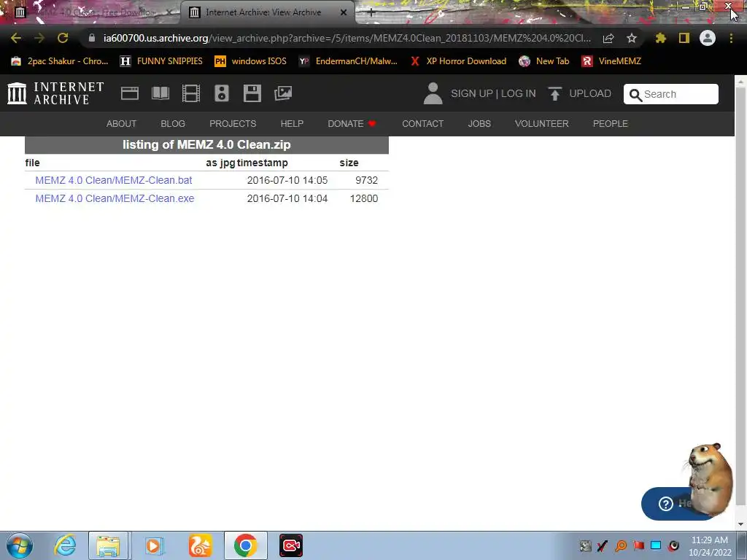Open the Audio speaker icon
This screenshot has height=560, width=747.
(x=222, y=93)
